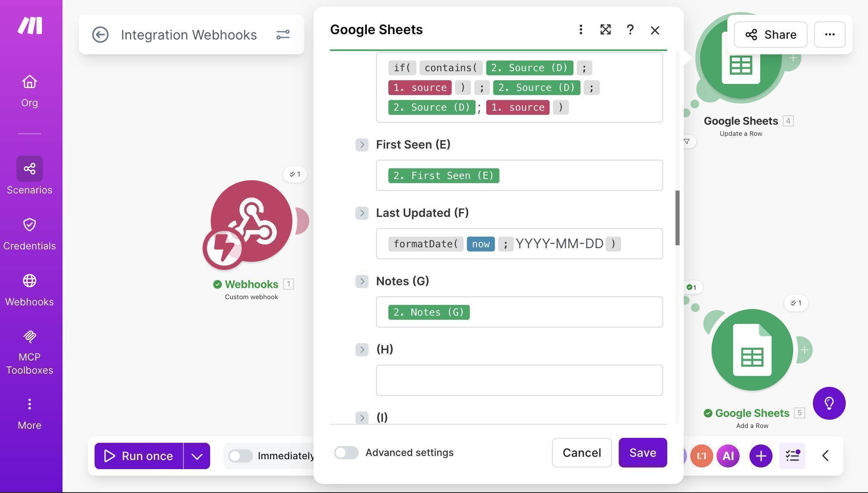Expand the Last Updated (F) field options
The image size is (868, 493).
click(x=362, y=213)
